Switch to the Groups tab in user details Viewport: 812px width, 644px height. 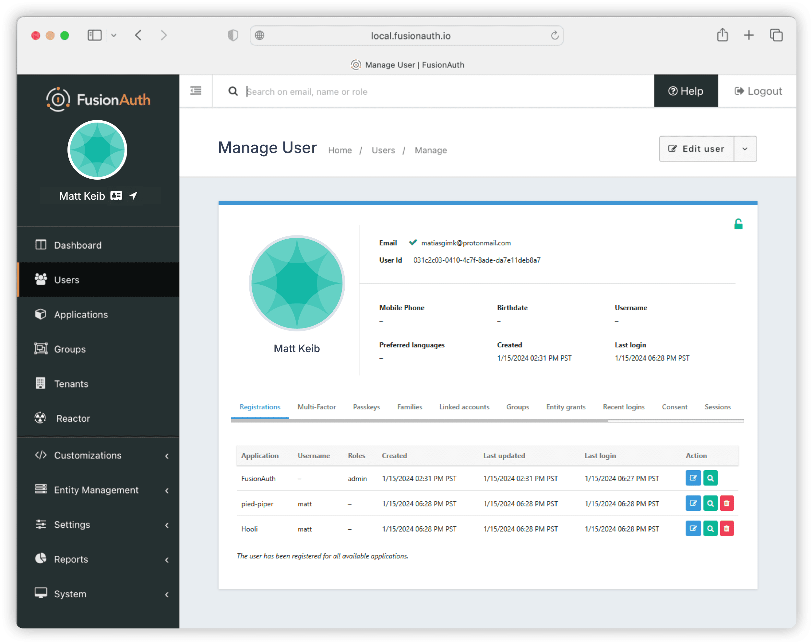tap(518, 407)
